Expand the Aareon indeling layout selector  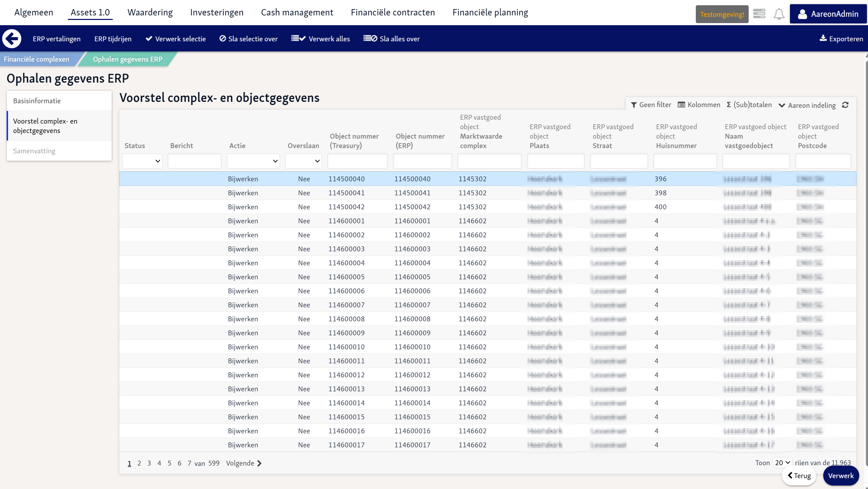point(807,105)
